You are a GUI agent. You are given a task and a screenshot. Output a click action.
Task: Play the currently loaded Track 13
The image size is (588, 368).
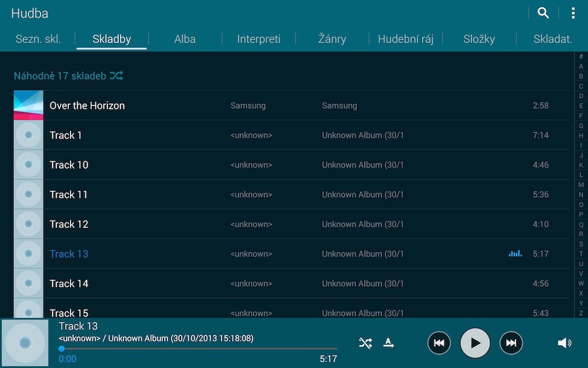pos(475,342)
